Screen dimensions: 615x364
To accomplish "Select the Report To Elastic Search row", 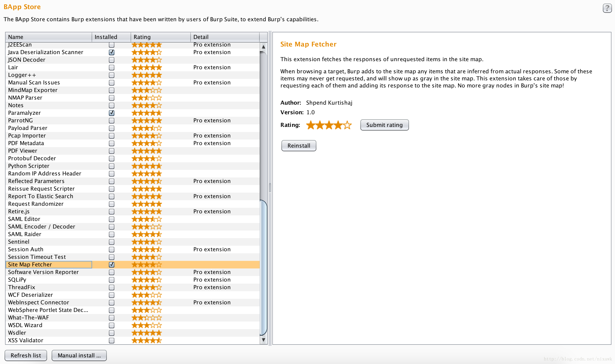I will pos(133,196).
